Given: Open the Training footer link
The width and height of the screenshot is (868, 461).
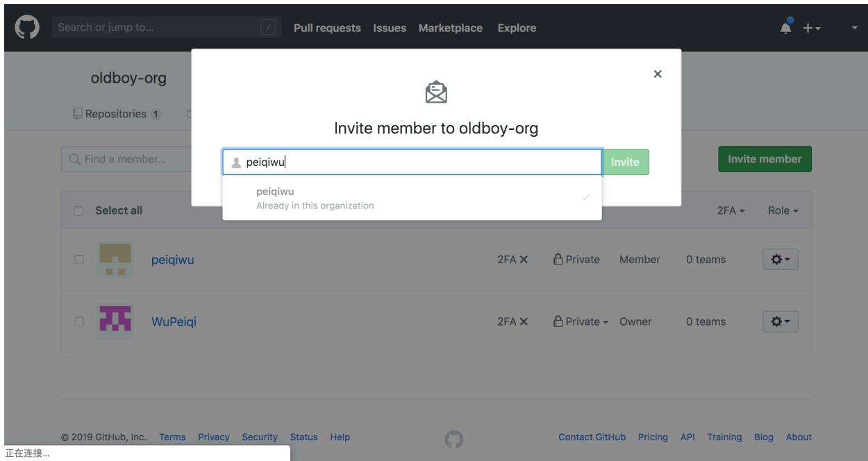Looking at the screenshot, I should 724,437.
